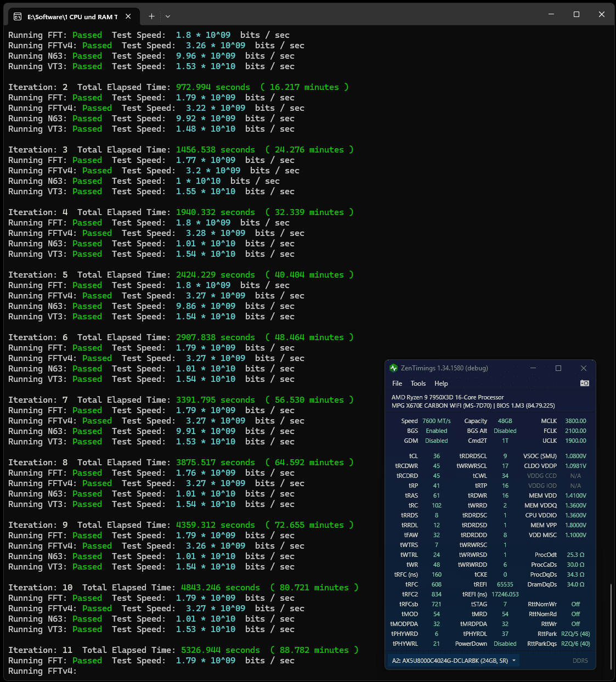
Task: Click the tREFI 65535 value
Action: pos(505,584)
